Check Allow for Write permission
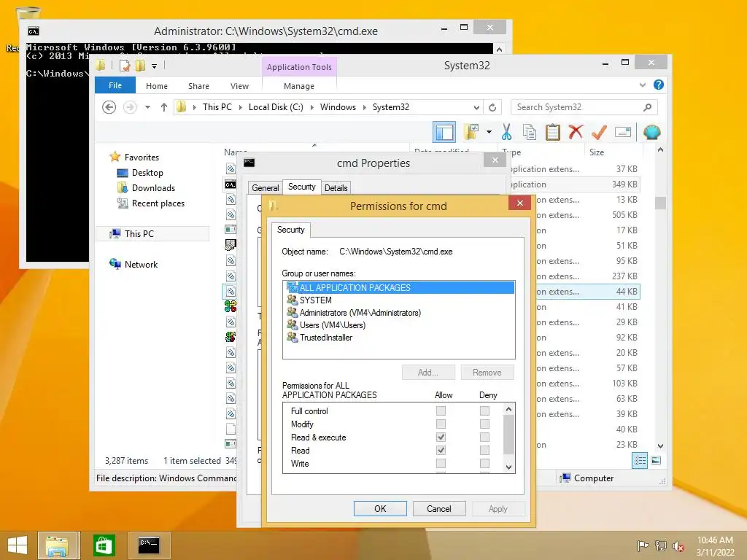This screenshot has height=560, width=747. (441, 463)
